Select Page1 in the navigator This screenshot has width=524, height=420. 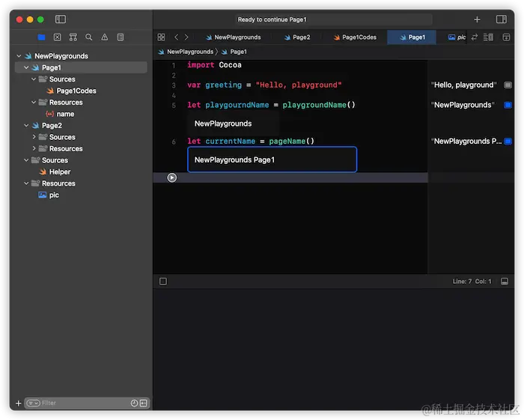click(81, 67)
